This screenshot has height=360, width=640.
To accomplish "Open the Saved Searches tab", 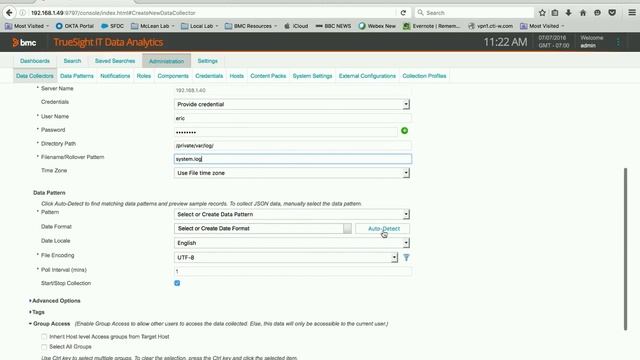I will click(x=115, y=61).
